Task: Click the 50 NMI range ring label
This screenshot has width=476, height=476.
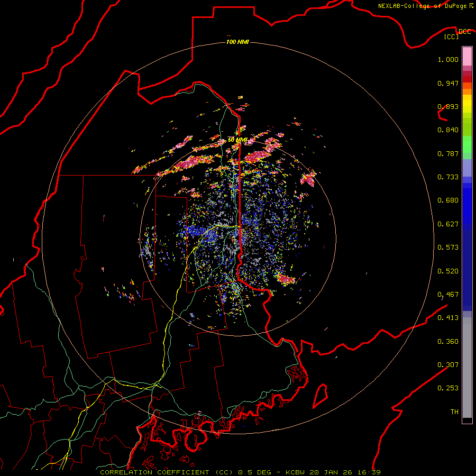Action: (x=237, y=140)
